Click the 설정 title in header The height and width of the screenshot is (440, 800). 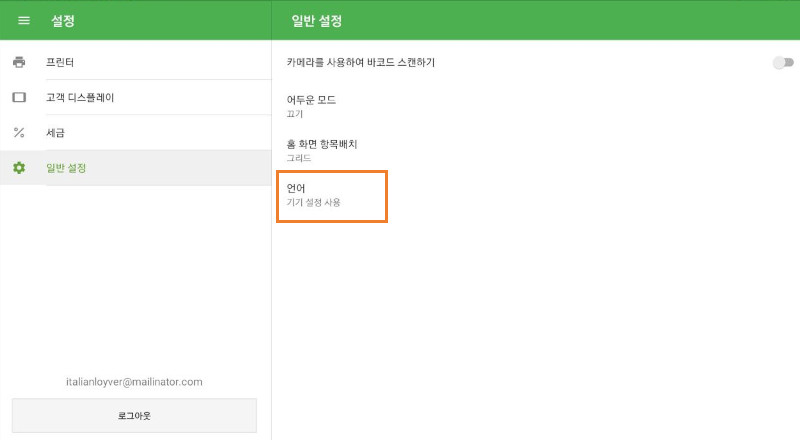(x=63, y=20)
